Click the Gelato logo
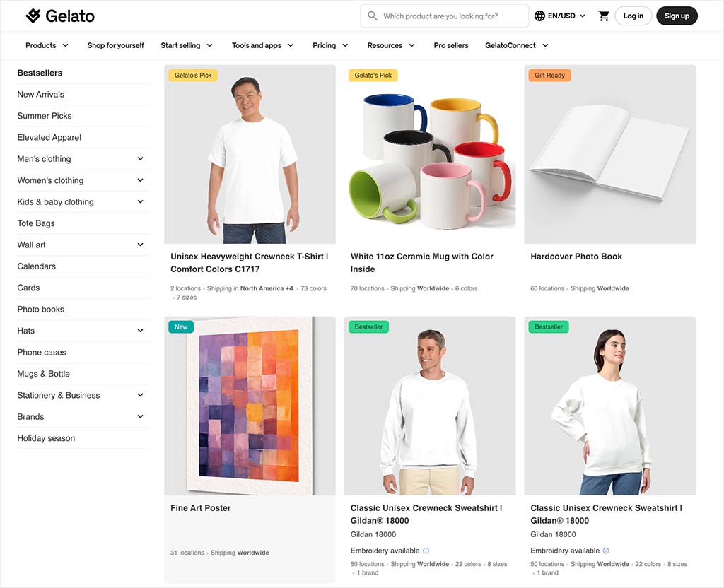724x588 pixels. coord(60,16)
